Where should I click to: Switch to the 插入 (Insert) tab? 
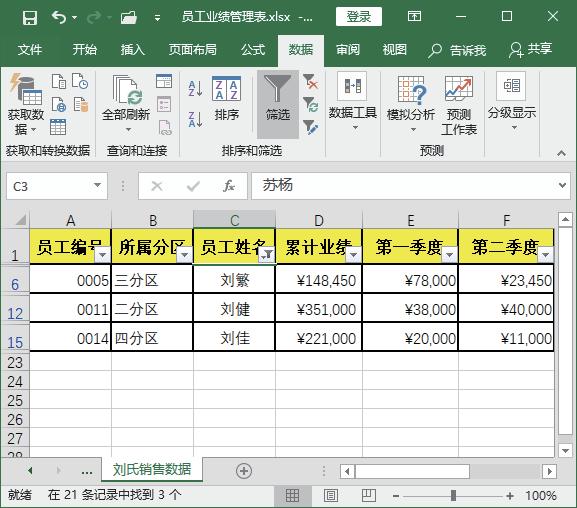133,49
